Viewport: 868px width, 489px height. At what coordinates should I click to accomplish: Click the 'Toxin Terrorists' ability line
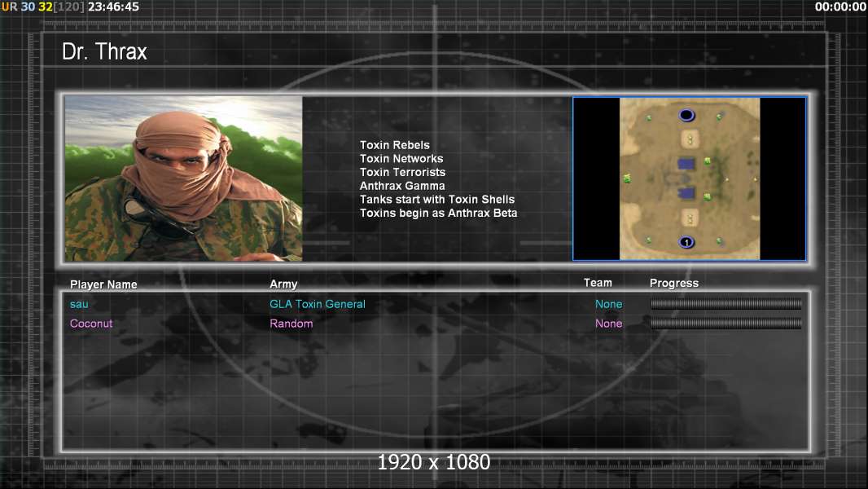point(402,172)
